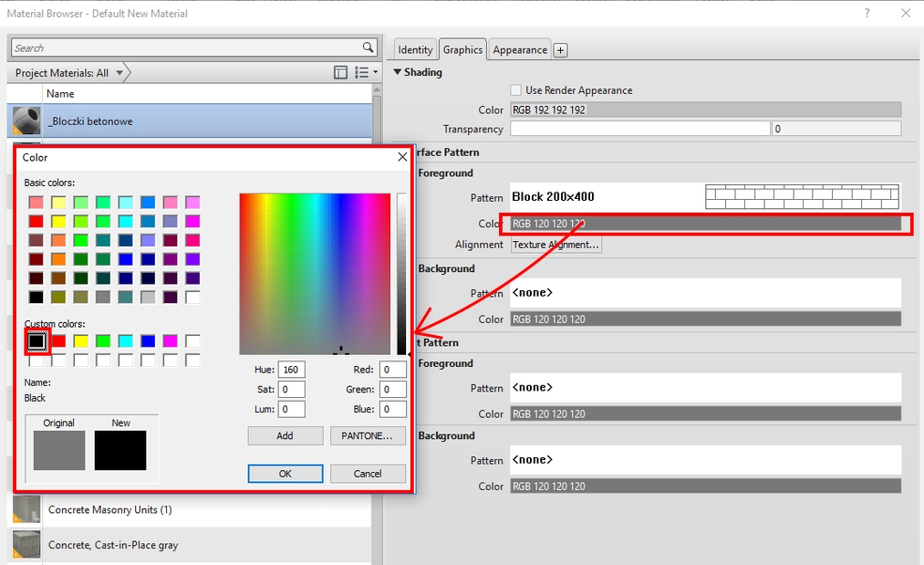Image resolution: width=924 pixels, height=565 pixels.
Task: Enable the Use Render Appearance checkbox
Action: coord(514,90)
